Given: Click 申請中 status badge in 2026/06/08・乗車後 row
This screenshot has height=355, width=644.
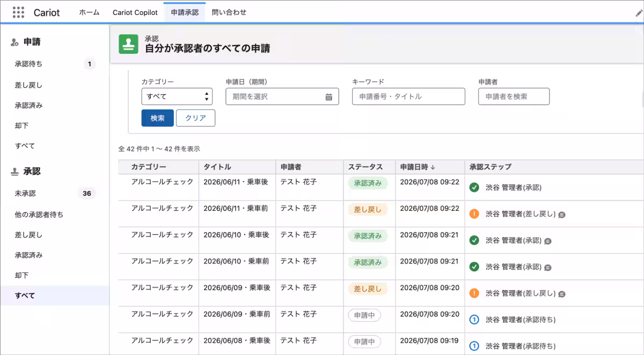Looking at the screenshot, I should point(364,342).
